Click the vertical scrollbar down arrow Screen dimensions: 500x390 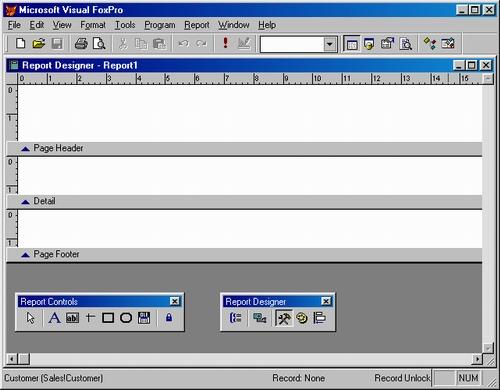[488, 348]
